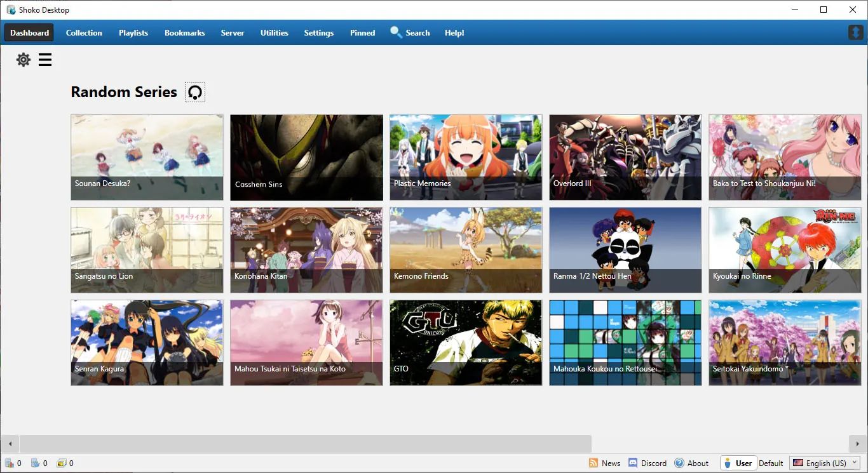Image resolution: width=868 pixels, height=473 pixels.
Task: Open the Seitokai Yakuindomo * card
Action: [x=785, y=343]
